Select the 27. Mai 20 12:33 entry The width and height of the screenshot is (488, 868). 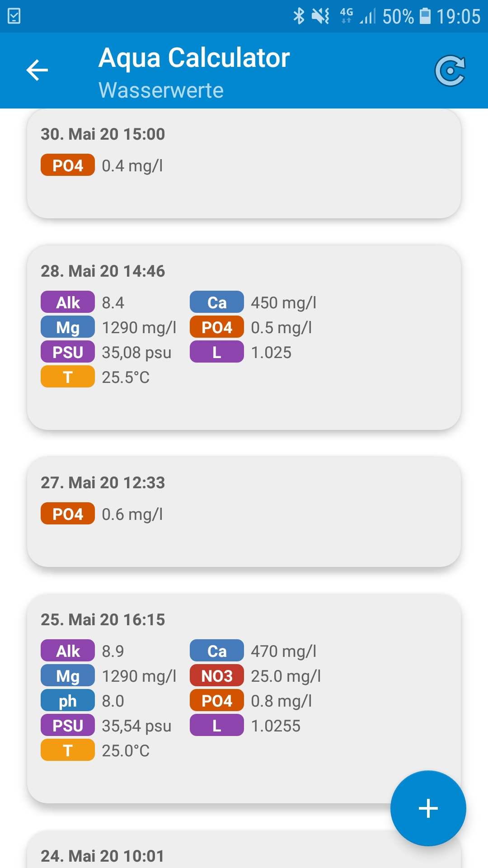(244, 512)
